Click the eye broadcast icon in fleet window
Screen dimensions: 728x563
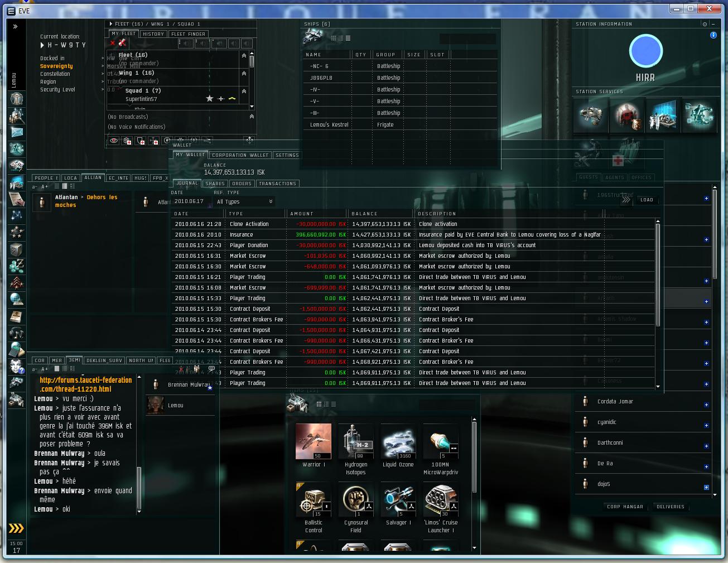(x=114, y=141)
